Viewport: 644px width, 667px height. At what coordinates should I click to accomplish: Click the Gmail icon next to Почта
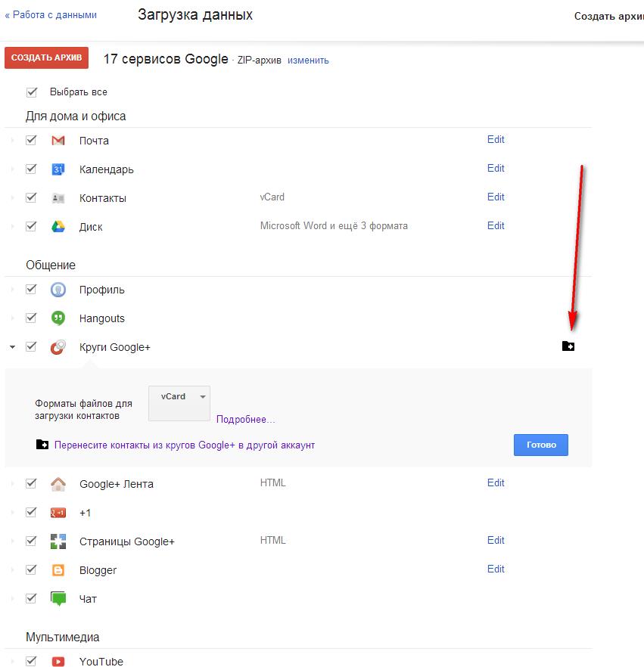[x=58, y=141]
